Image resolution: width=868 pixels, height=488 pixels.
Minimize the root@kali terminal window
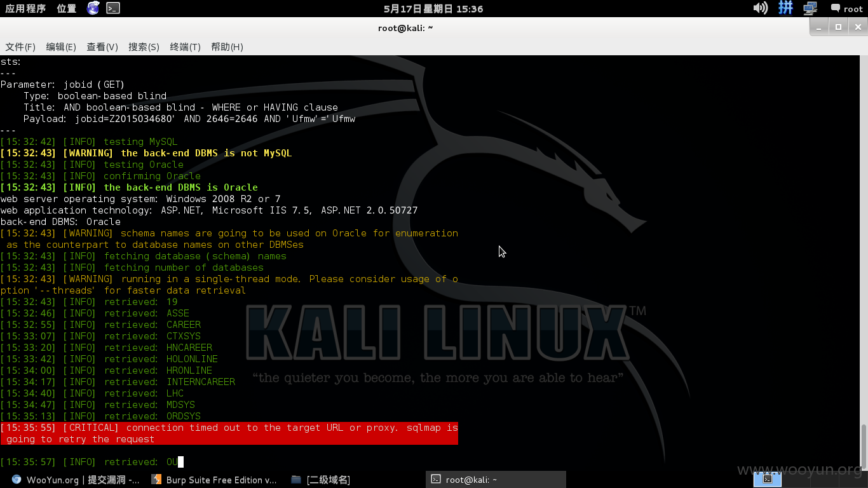[x=819, y=27]
